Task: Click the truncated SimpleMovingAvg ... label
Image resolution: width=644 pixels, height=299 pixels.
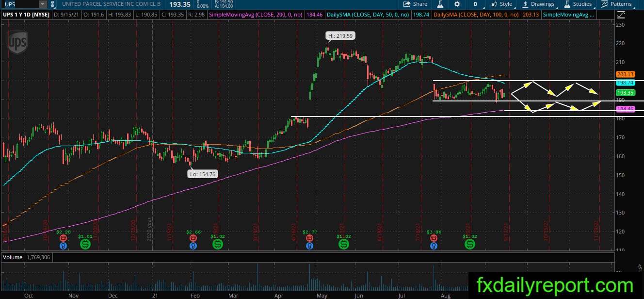Action: (569, 15)
